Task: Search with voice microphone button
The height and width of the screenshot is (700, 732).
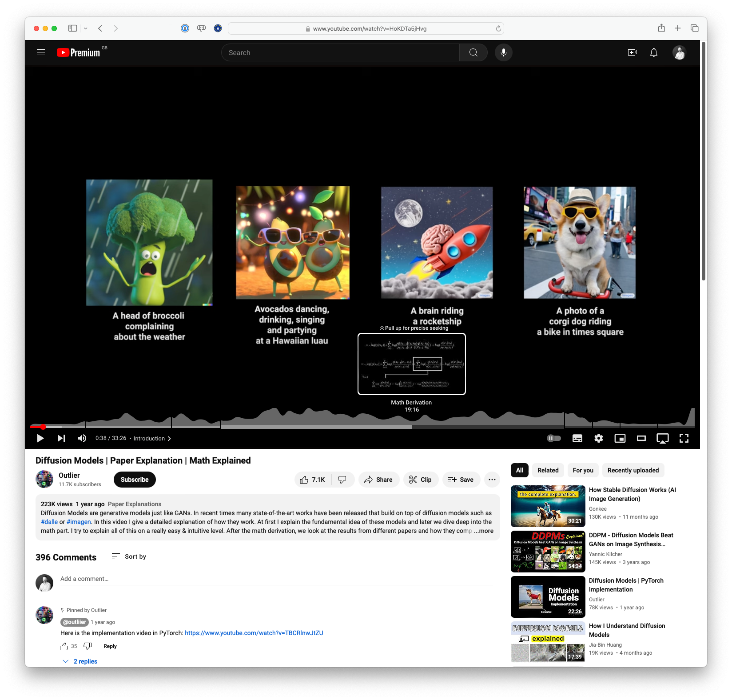Action: [503, 52]
